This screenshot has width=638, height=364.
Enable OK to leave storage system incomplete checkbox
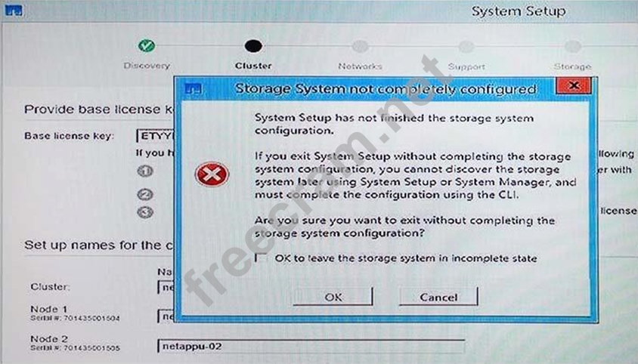coord(261,258)
